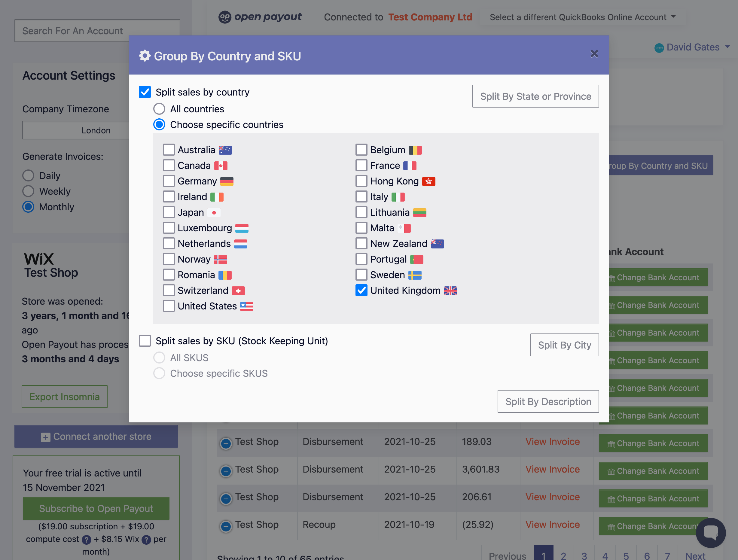The height and width of the screenshot is (560, 738).
Task: Click the United States flag icon
Action: 247,306
